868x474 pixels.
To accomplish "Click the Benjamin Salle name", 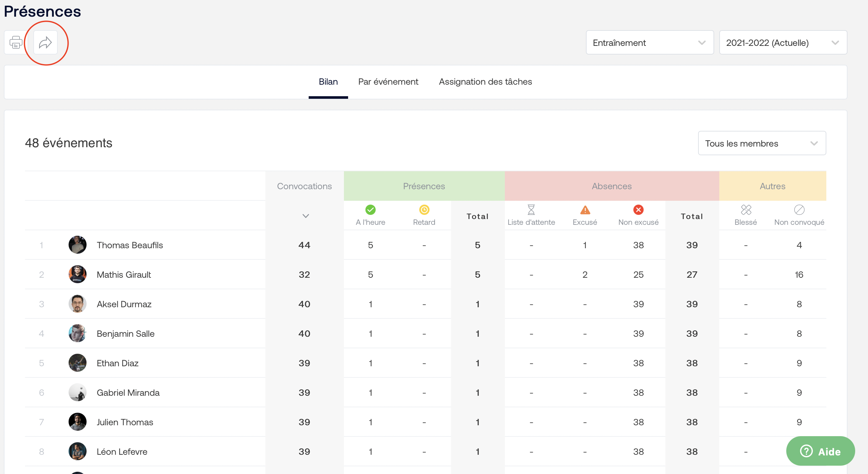I will point(126,334).
